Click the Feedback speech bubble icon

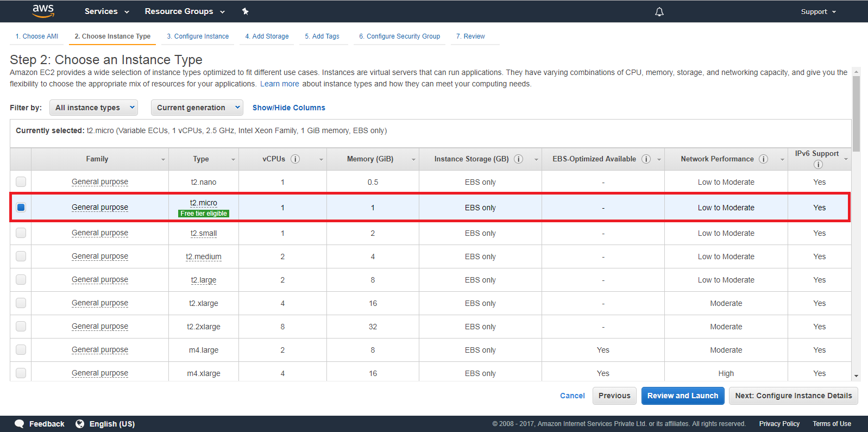tap(20, 424)
